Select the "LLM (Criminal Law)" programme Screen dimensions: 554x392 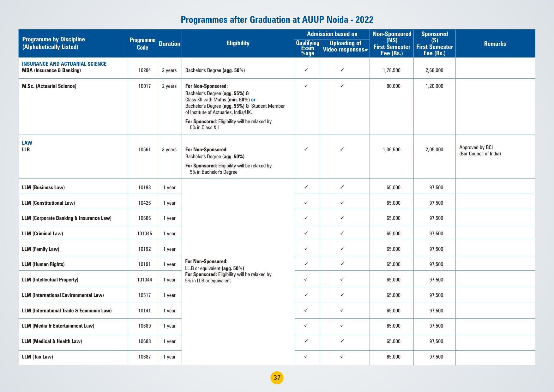pos(42,233)
